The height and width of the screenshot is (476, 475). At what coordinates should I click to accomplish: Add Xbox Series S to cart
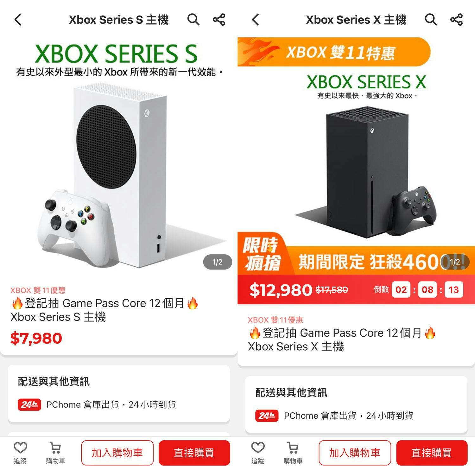(117, 453)
